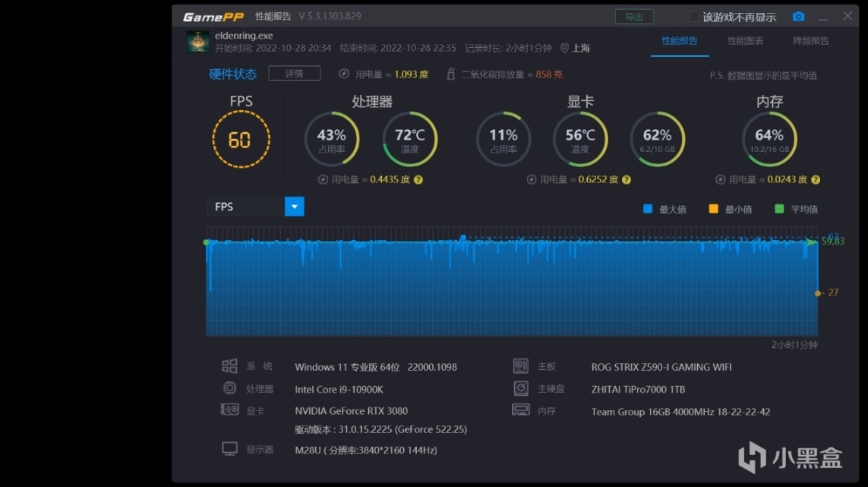868x487 pixels.
Task: Open the FPS metric dropdown arrow
Action: [x=295, y=207]
